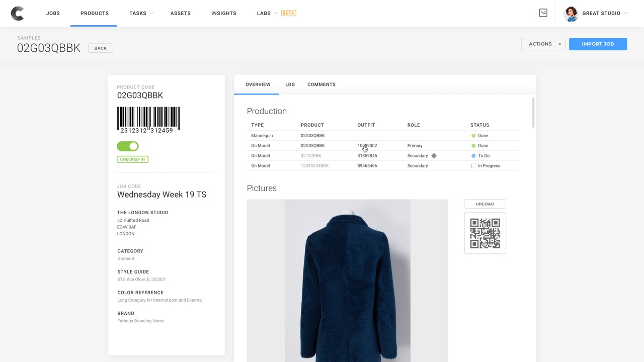Click the warning diamond icon beside Secondary

click(434, 156)
